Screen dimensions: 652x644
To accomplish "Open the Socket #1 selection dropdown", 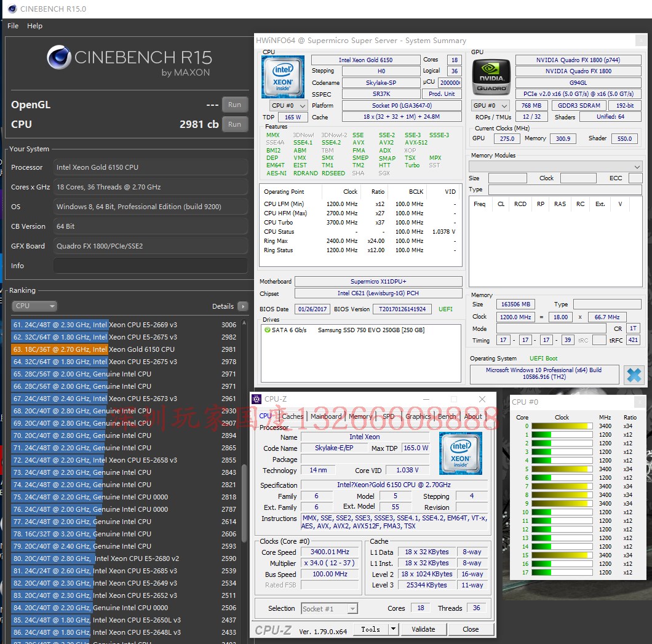I will (329, 609).
